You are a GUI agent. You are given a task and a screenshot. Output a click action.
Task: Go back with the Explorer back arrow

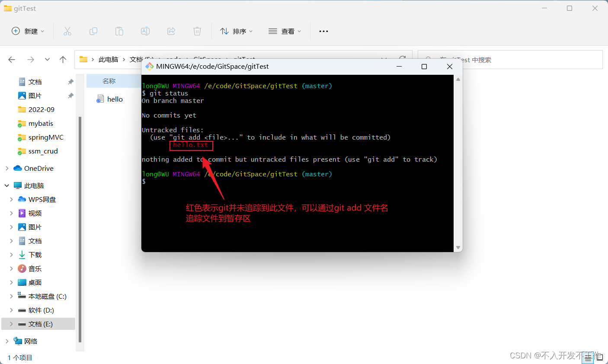pyautogui.click(x=12, y=60)
